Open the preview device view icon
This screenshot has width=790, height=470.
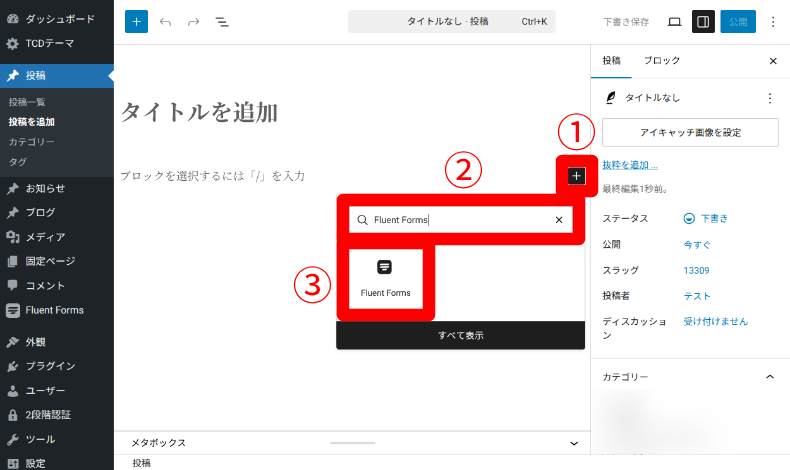click(x=674, y=22)
